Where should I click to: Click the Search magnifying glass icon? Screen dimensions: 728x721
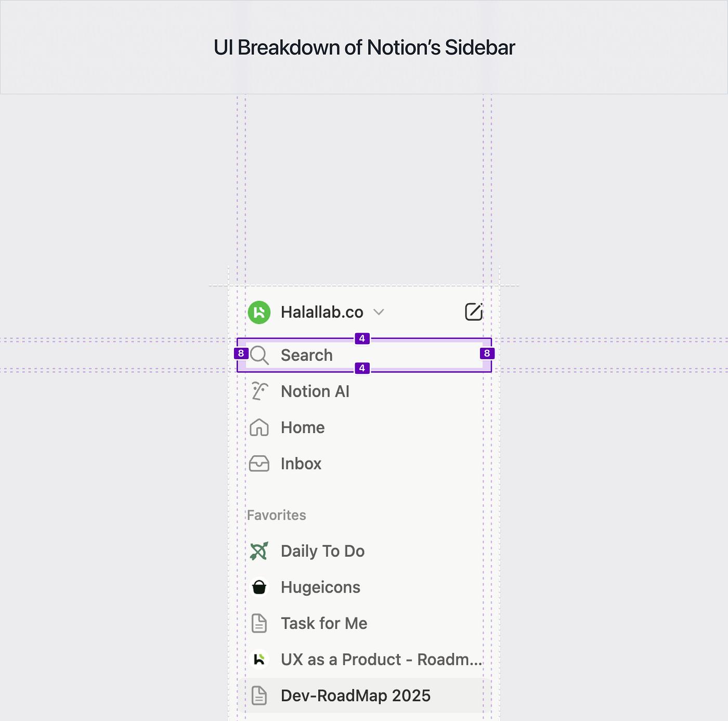click(259, 356)
